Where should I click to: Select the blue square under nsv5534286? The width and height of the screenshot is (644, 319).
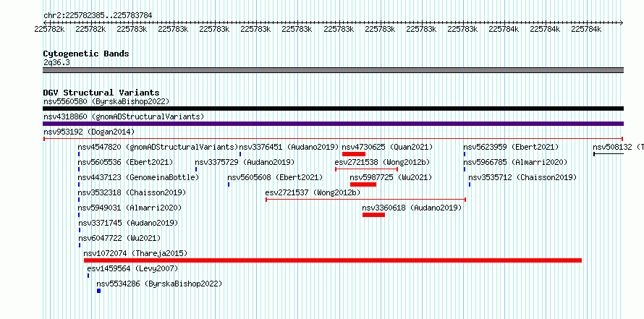(98, 291)
